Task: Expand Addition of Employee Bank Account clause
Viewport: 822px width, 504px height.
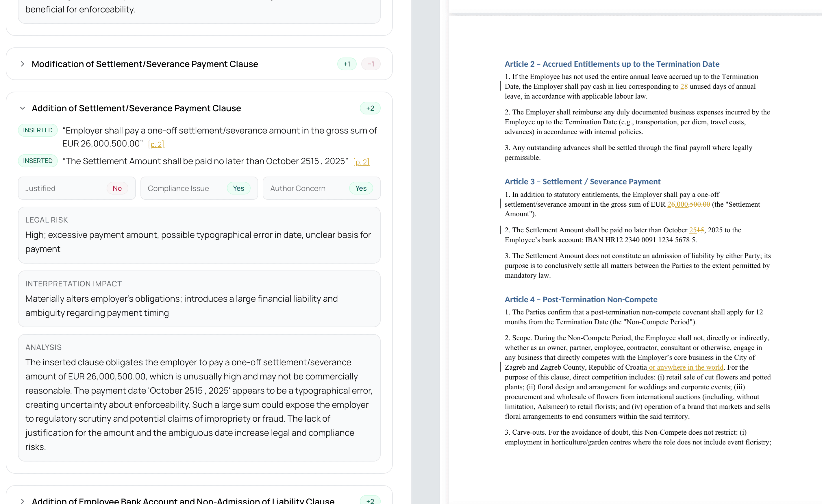Action: 22,501
